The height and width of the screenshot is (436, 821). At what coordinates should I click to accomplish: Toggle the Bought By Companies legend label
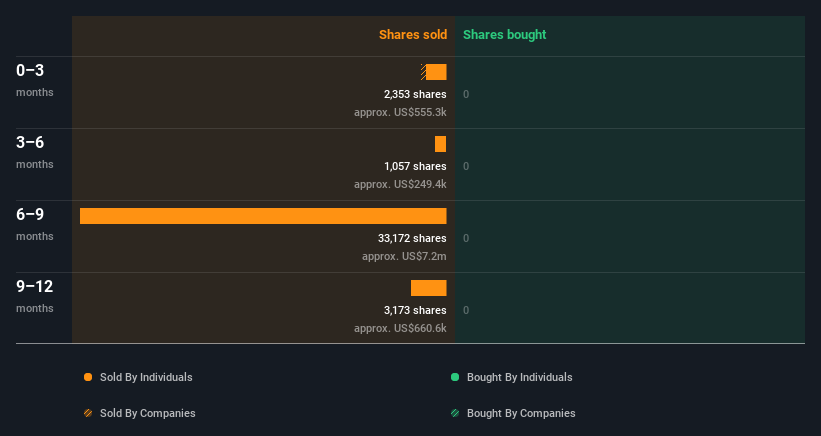pyautogui.click(x=521, y=413)
